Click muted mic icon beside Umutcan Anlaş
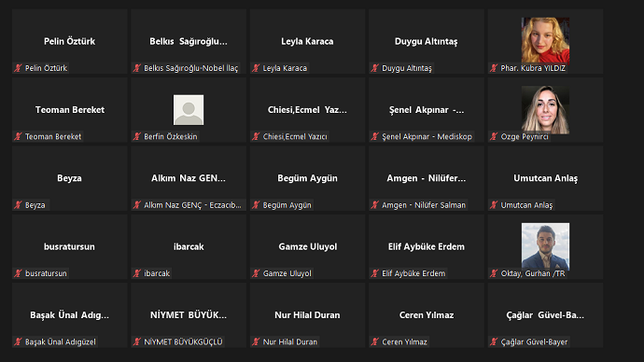The image size is (644, 362). [494, 205]
